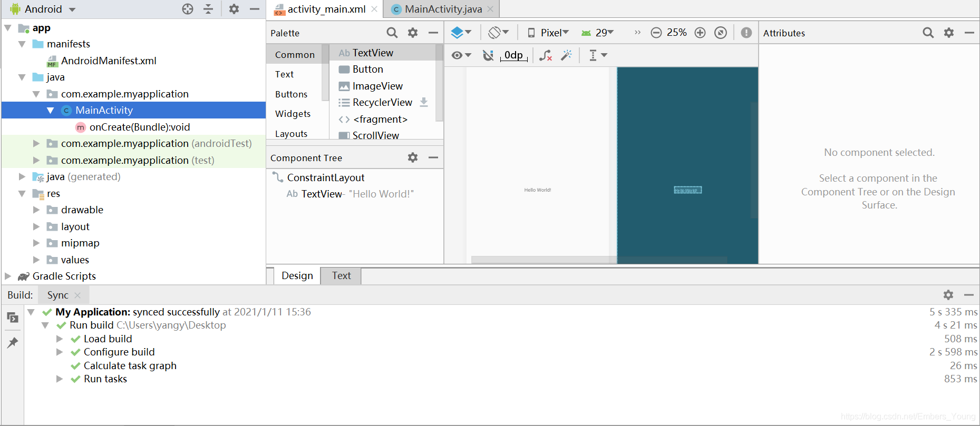Open AndroidManifest.xml file
The width and height of the screenshot is (980, 426).
(x=109, y=61)
